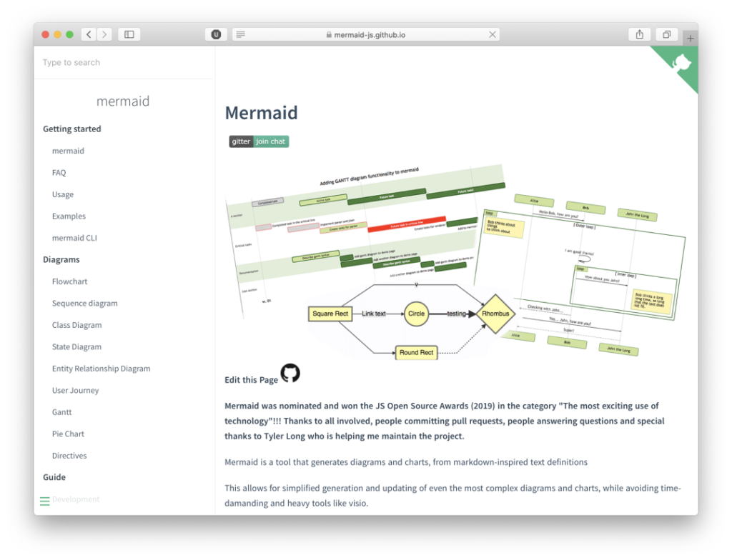
Task: Go forward with the Safari forward arrow
Action: pyautogui.click(x=104, y=34)
